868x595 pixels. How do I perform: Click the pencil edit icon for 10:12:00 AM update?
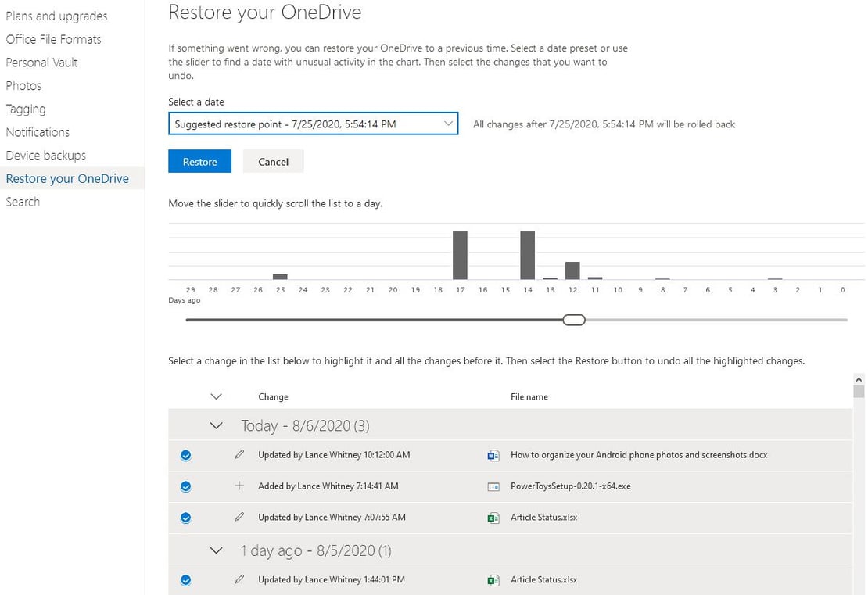point(239,454)
